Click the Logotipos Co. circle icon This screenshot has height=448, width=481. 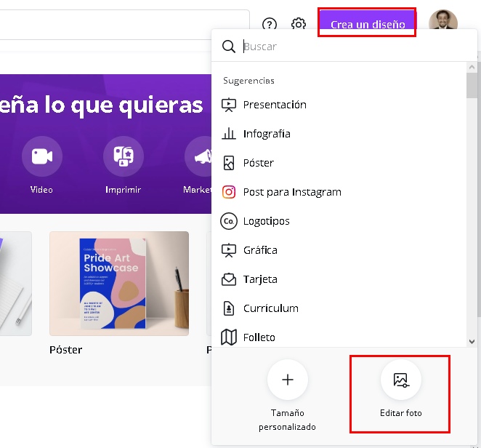pyautogui.click(x=229, y=221)
